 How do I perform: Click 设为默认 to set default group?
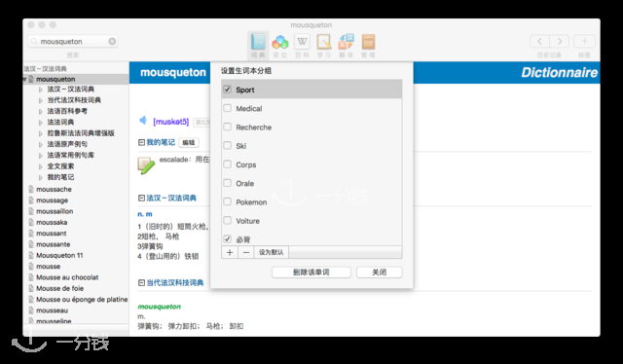272,252
